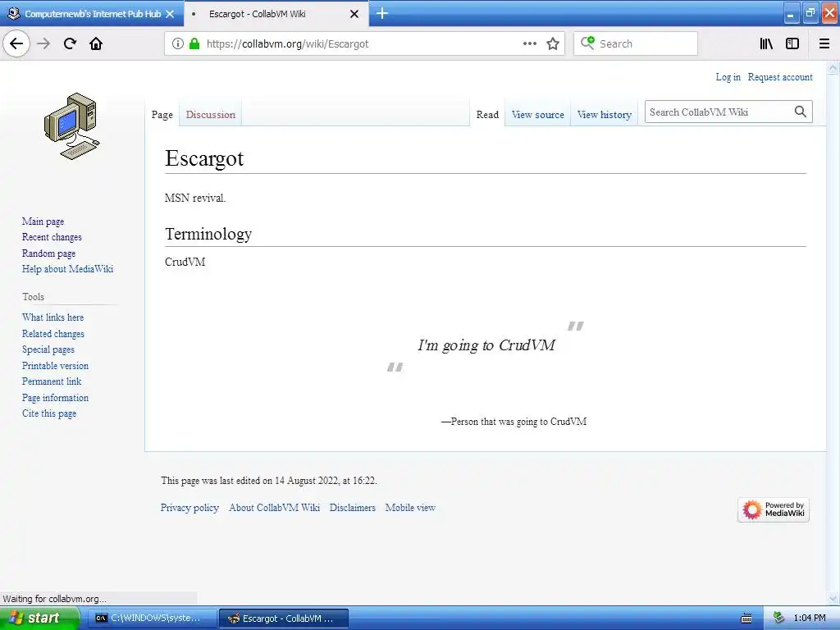
Task: Click the page scrollbar up arrow
Action: (833, 68)
